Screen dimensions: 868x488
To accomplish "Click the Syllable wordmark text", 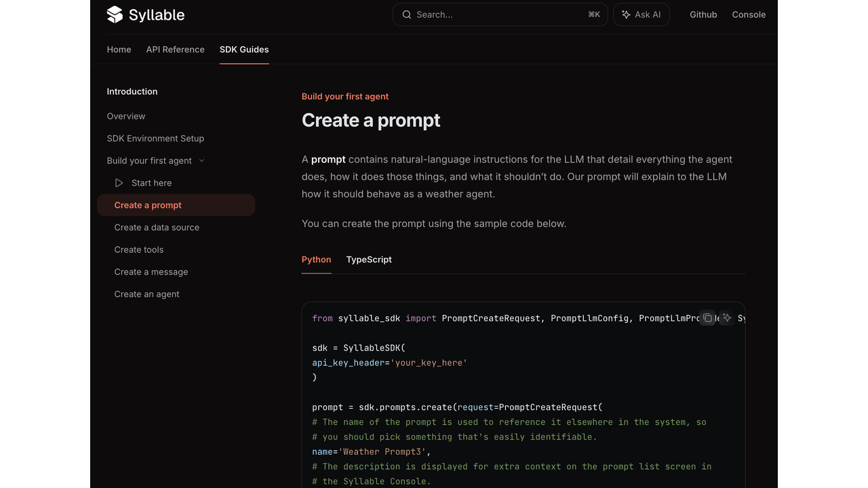I will click(157, 14).
